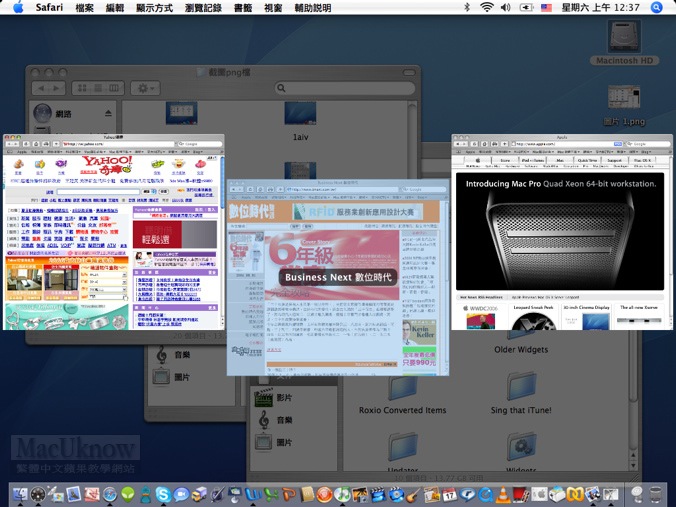The image size is (676, 507).
Task: Open the input language flag menu
Action: pyautogui.click(x=546, y=7)
